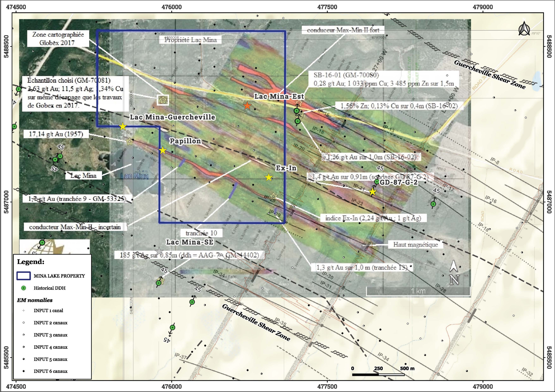Click the yellow star below Ex-In label
Screen dimensions: 555x392
coord(269,177)
